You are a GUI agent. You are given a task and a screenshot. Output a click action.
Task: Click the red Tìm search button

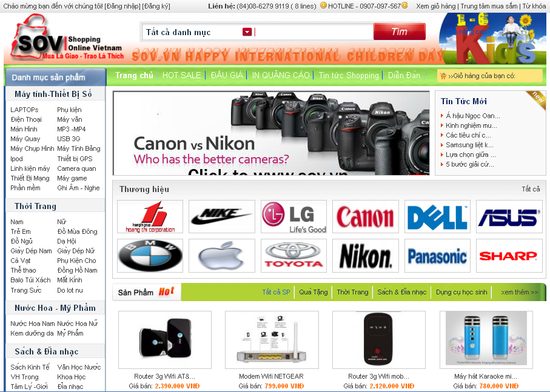[399, 32]
